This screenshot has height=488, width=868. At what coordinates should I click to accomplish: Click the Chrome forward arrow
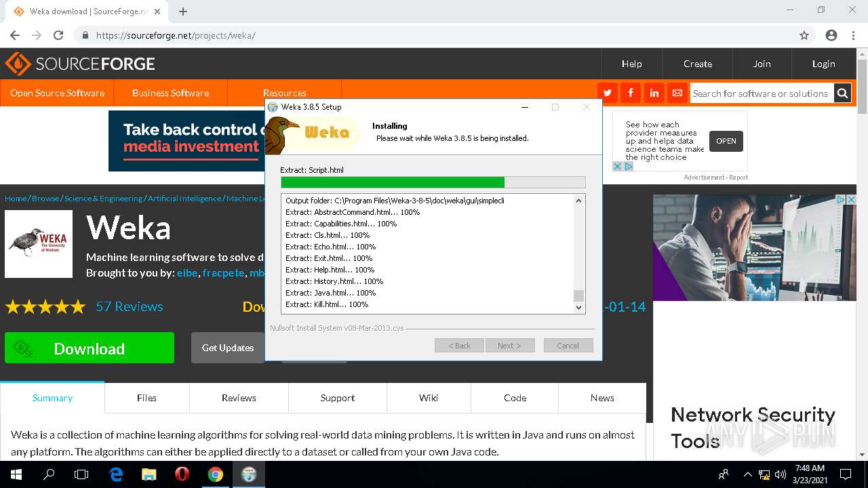click(37, 35)
